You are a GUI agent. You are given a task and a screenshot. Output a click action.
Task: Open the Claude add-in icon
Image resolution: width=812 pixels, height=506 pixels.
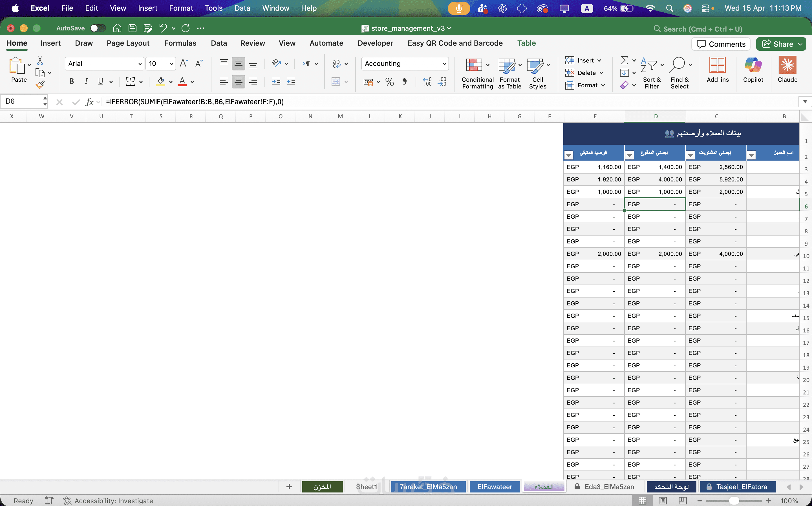[787, 65]
